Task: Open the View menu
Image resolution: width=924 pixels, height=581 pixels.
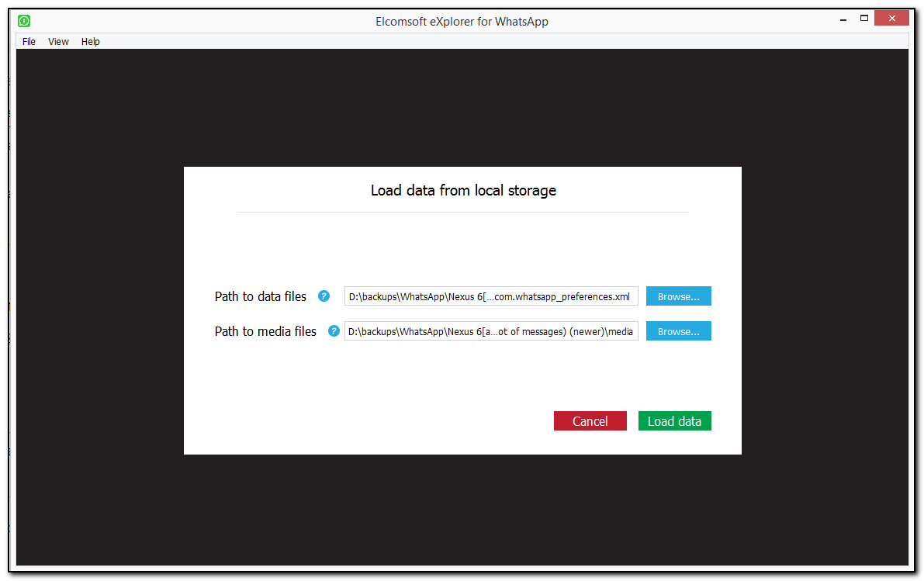Action: [x=57, y=41]
